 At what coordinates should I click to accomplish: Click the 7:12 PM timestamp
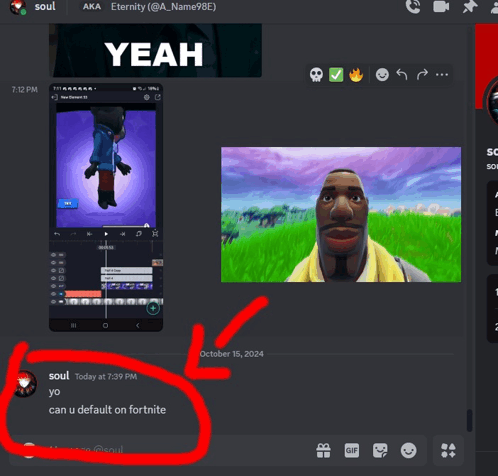pyautogui.click(x=25, y=90)
